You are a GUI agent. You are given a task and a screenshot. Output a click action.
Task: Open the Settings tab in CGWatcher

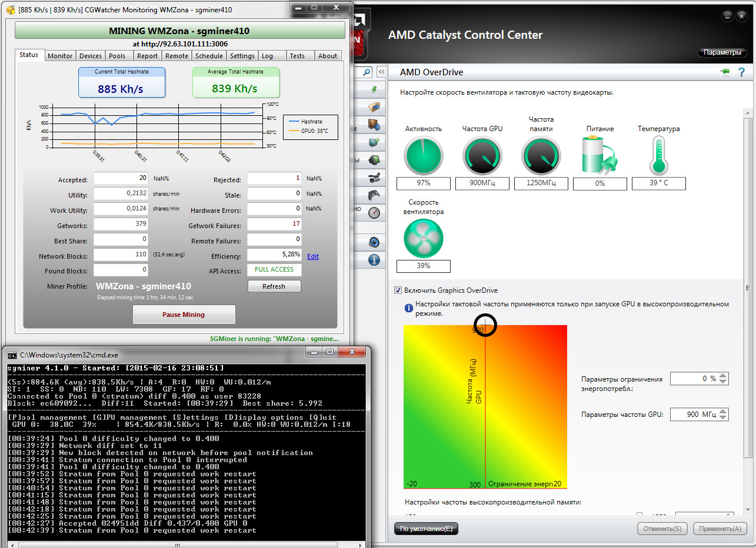pos(242,56)
